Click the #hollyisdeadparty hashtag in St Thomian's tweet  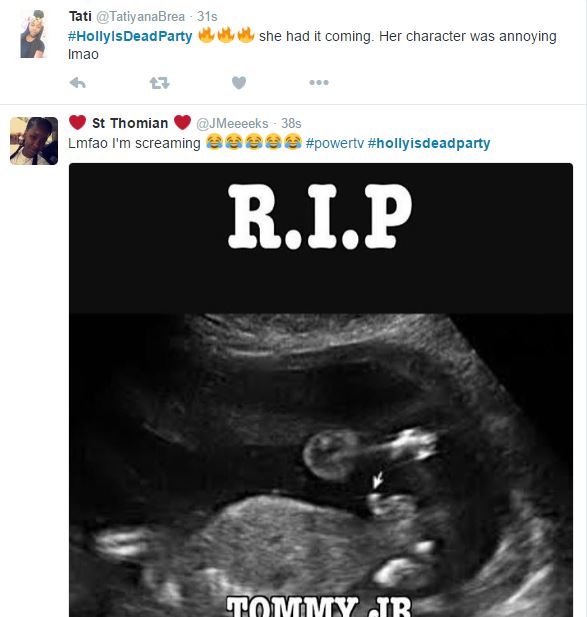[x=429, y=143]
